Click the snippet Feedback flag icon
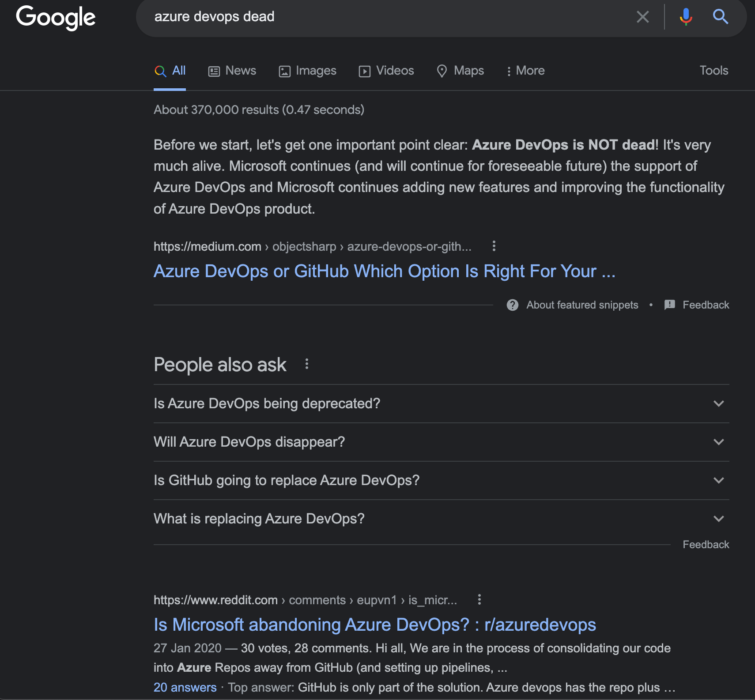755x700 pixels. pos(670,305)
